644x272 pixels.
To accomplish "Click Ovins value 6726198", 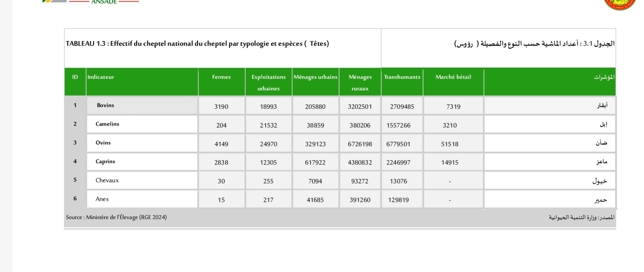I will tap(360, 144).
